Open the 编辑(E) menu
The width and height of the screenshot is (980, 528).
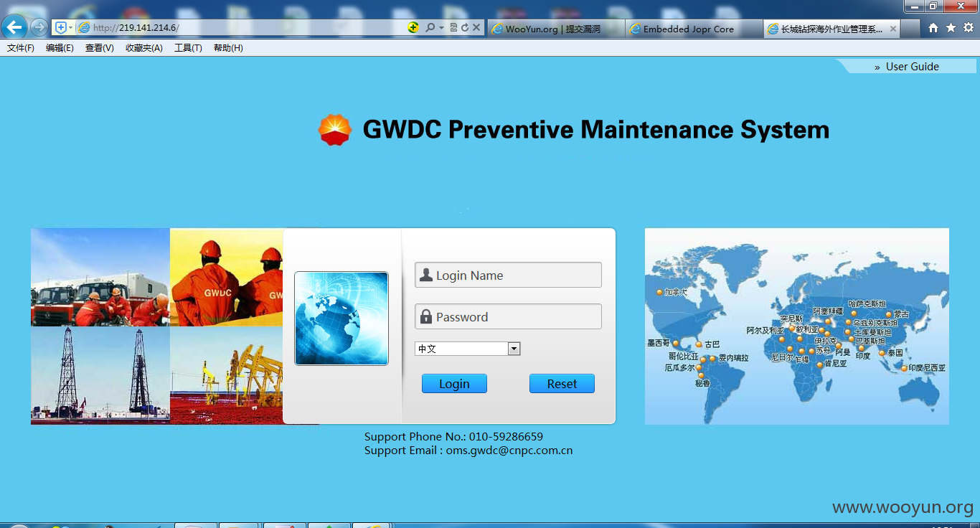point(60,48)
